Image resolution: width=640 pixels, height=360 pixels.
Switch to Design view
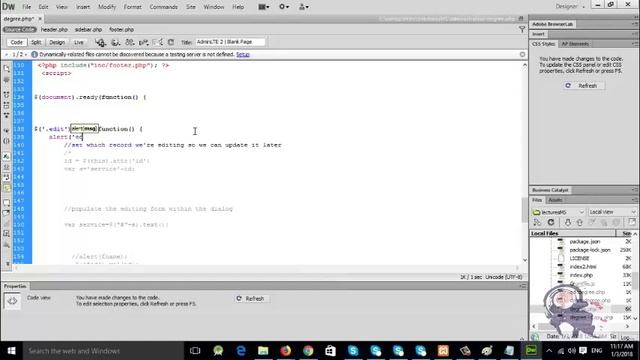tap(57, 42)
